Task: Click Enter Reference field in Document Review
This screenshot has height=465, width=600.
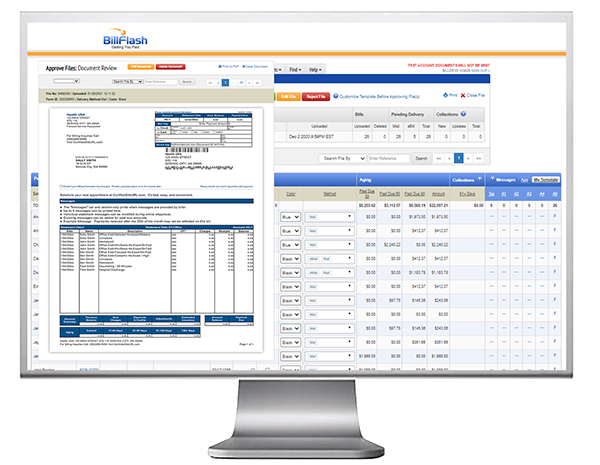Action: point(161,82)
